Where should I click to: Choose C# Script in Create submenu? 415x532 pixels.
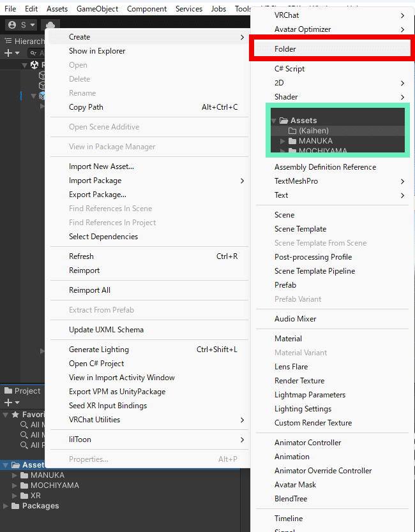(289, 69)
